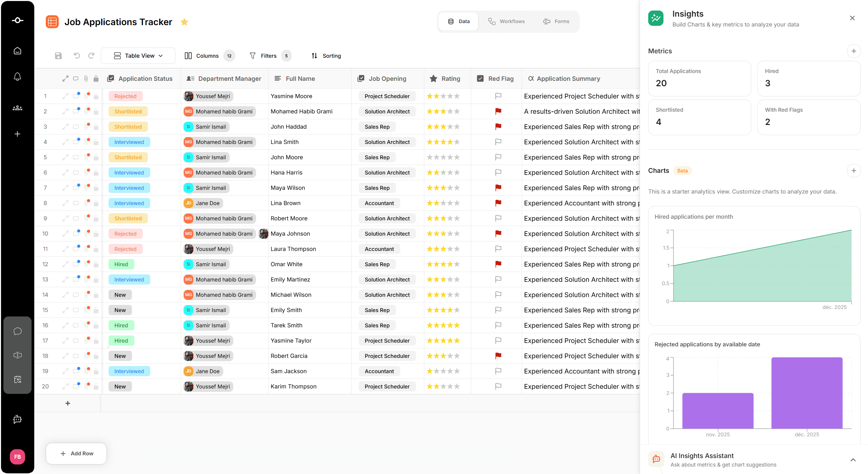Screen dimensions: 868x474
Task: Open the chatbot icon in sidebar
Action: (x=17, y=420)
